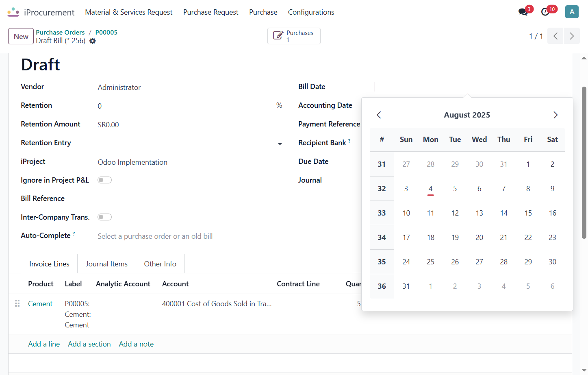588x375 pixels.
Task: Open Material & Services Request menu
Action: point(129,12)
